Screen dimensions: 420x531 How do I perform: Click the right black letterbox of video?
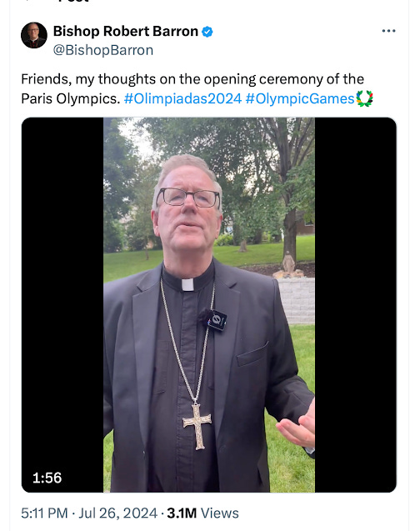click(x=355, y=305)
